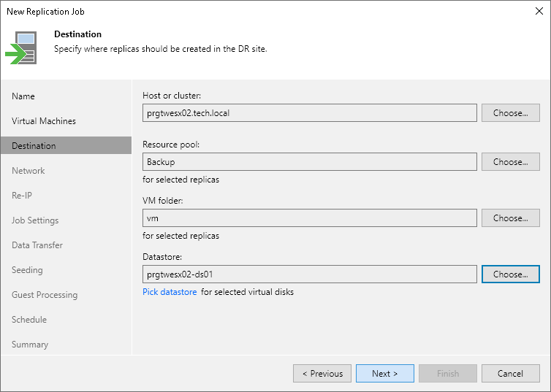Click the Resource pool field showing Backup
The width and height of the screenshot is (551, 392).
coord(310,162)
